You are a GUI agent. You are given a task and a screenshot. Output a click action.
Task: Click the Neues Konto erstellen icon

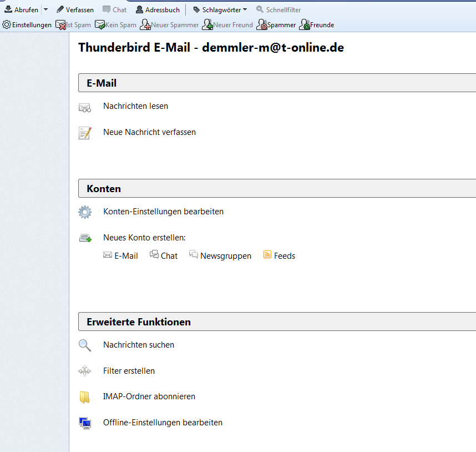[x=85, y=238]
